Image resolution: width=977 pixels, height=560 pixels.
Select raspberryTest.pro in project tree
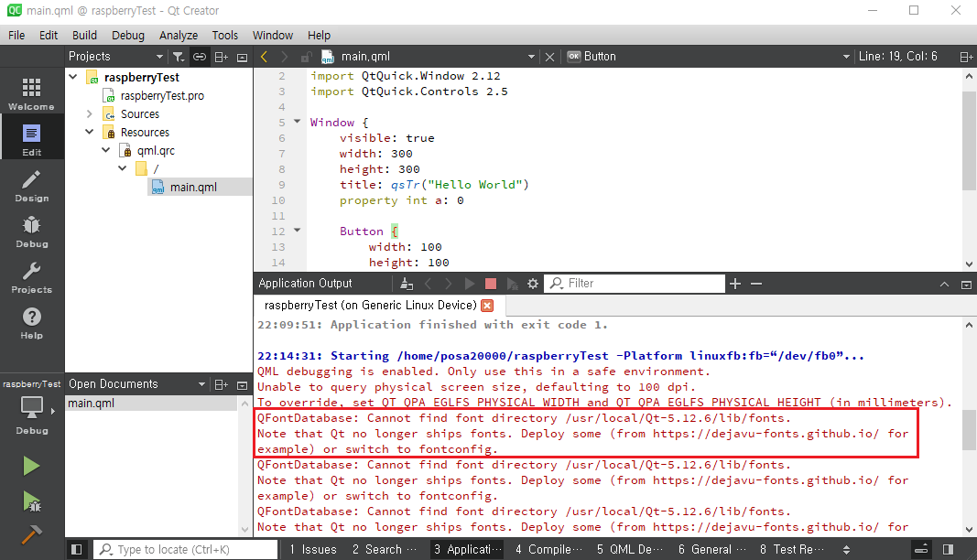(162, 95)
